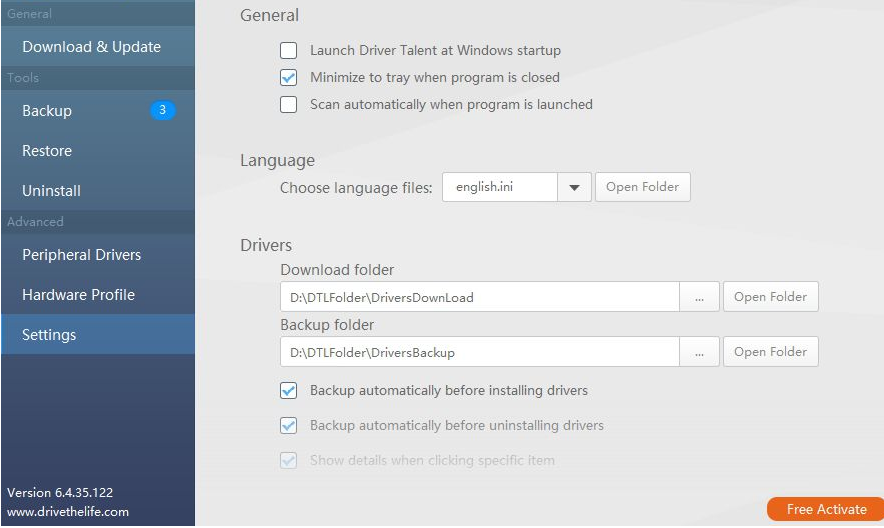Image resolution: width=884 pixels, height=528 pixels.
Task: Click the blue Backup count badge
Action: [163, 110]
